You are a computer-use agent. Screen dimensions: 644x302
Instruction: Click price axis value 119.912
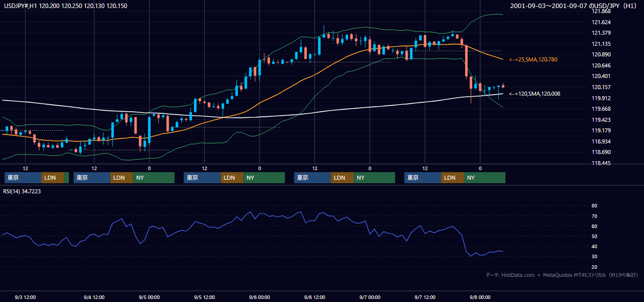pyautogui.click(x=601, y=98)
